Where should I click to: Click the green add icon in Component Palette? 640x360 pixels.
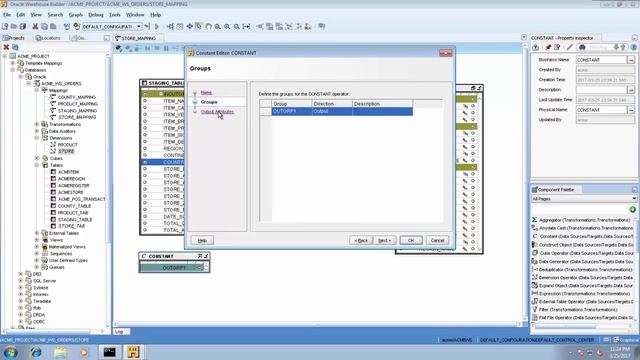pyautogui.click(x=632, y=209)
